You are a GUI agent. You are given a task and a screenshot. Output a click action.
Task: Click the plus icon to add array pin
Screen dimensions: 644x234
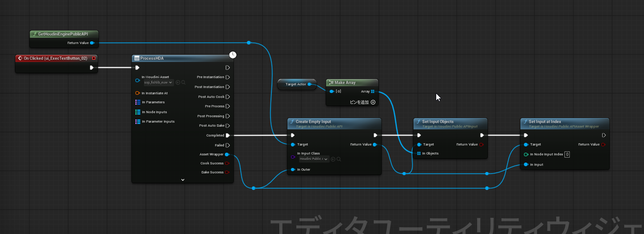(373, 102)
